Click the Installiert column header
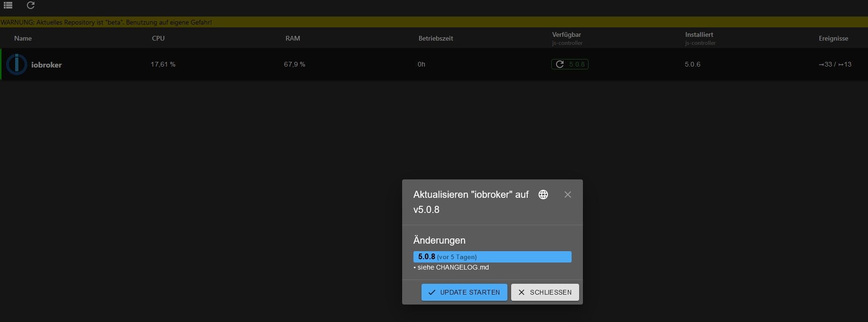This screenshot has height=322, width=868. tap(699, 34)
